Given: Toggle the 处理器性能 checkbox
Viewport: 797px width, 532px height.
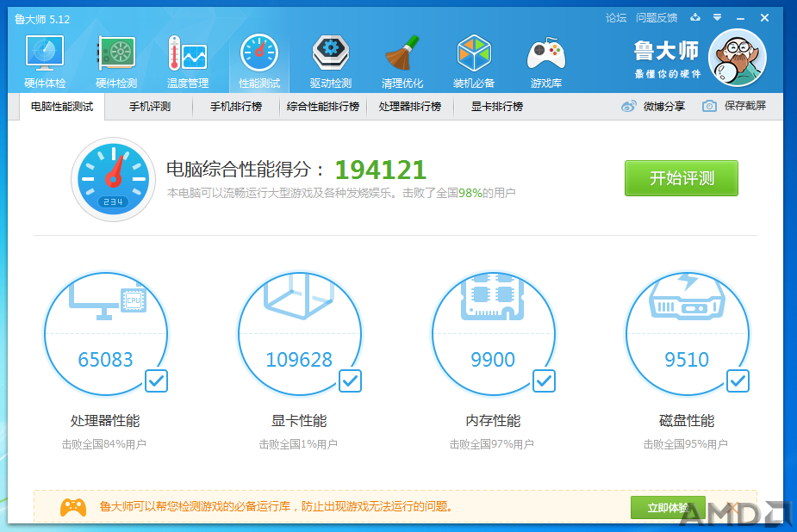Looking at the screenshot, I should 156,380.
